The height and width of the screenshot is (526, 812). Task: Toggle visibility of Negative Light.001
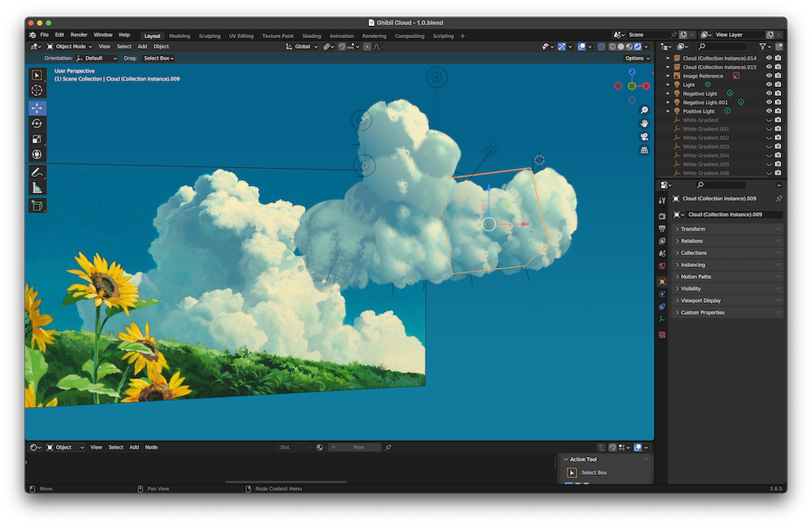pyautogui.click(x=769, y=102)
